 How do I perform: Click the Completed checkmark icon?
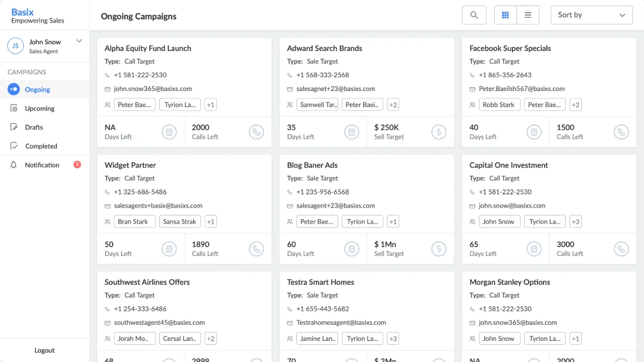(x=13, y=146)
